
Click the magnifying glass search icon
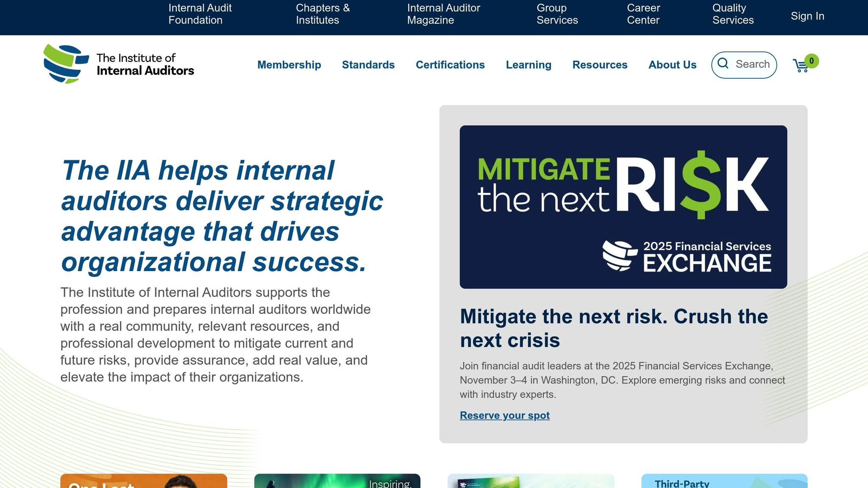click(723, 64)
